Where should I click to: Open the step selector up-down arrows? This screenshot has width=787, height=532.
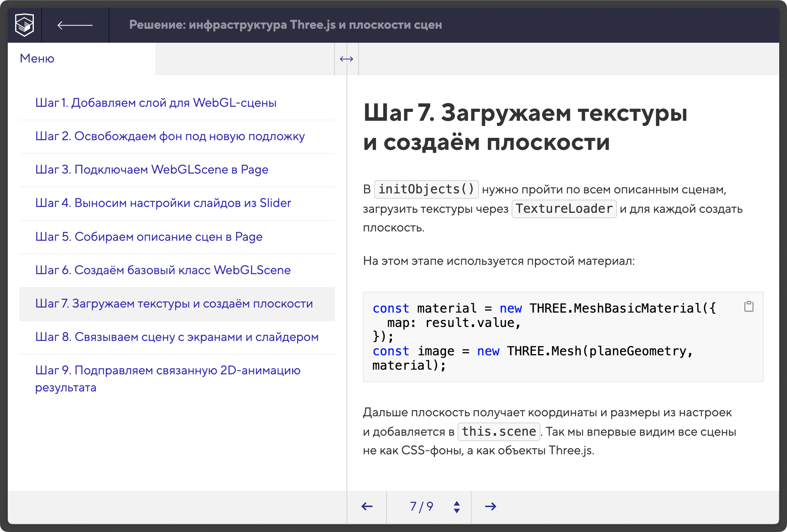click(457, 507)
